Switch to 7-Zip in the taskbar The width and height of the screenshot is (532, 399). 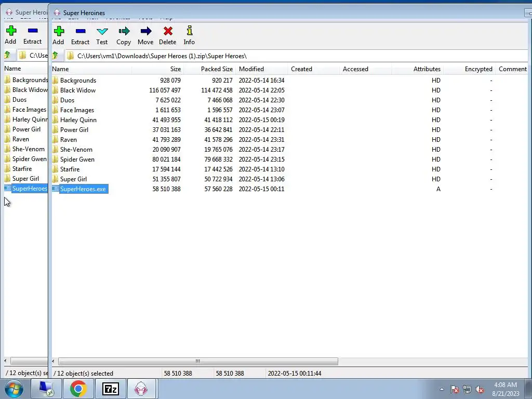(111, 389)
